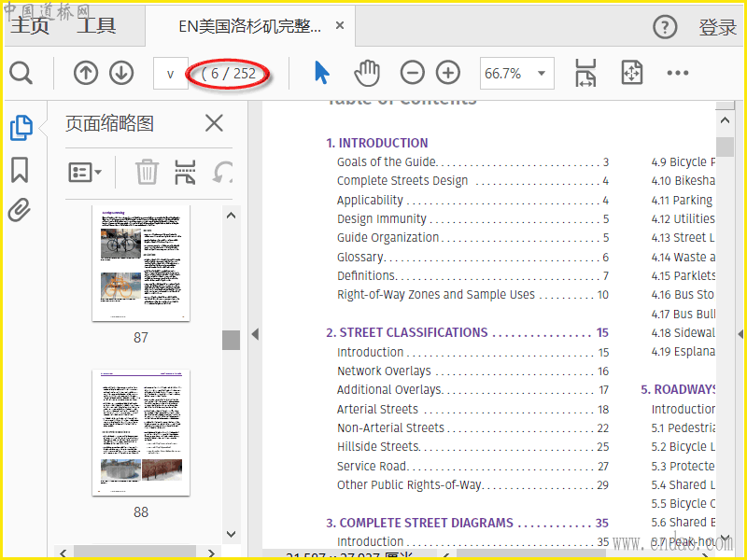Image resolution: width=747 pixels, height=560 pixels.
Task: Click the Network Overlays entry
Action: pyautogui.click(x=472, y=371)
